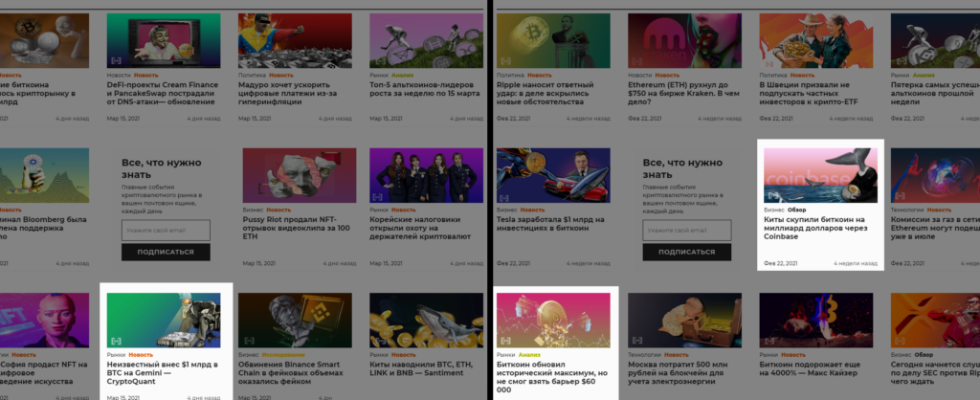Open whales flooded BTC ETH Santiment headline
980x400 pixels.
[417, 368]
